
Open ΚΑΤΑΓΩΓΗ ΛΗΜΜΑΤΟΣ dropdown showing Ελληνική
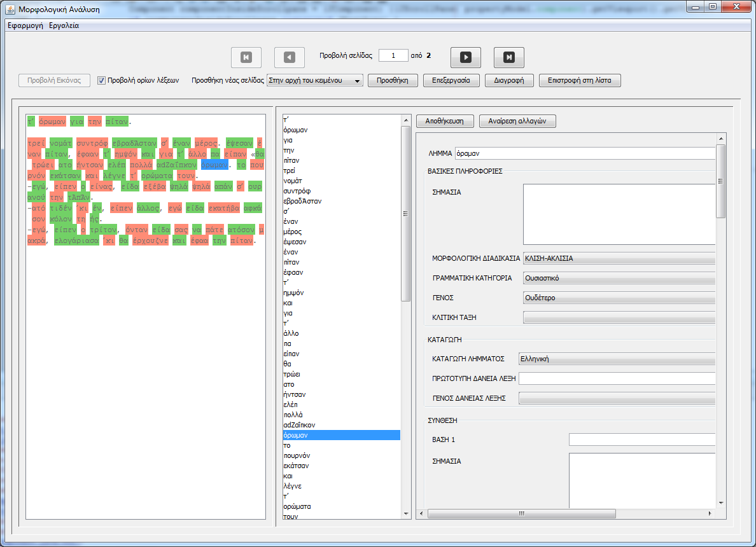pyautogui.click(x=617, y=359)
